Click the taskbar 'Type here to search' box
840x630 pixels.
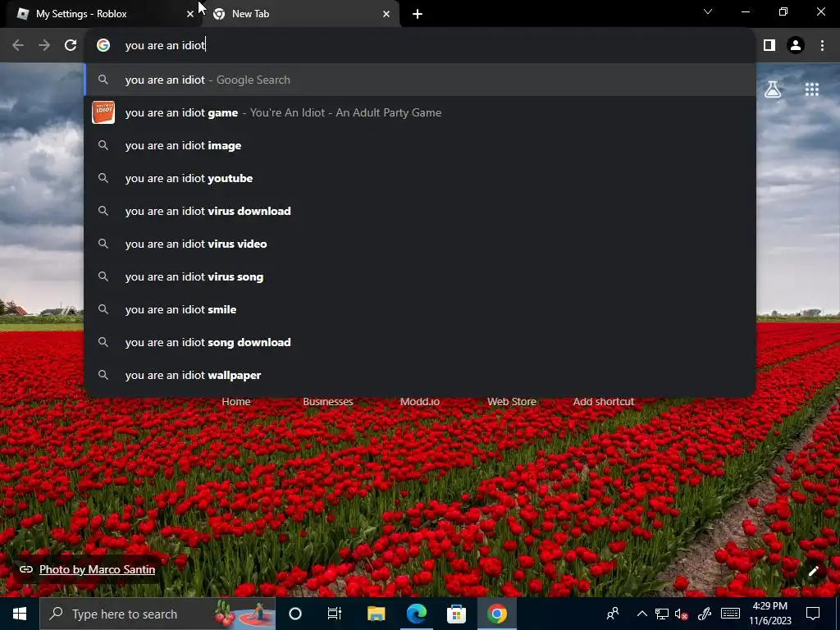pyautogui.click(x=157, y=614)
